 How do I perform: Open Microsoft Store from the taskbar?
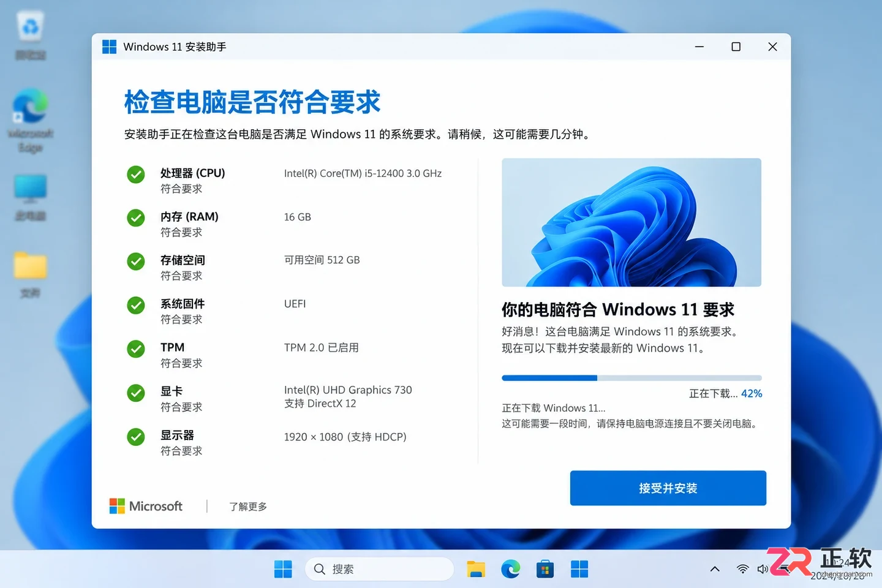545,569
